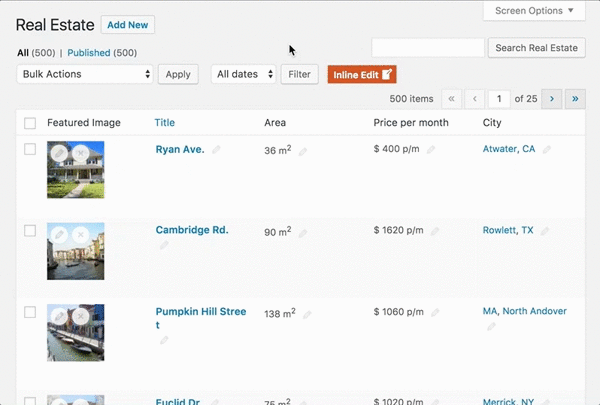Edit the 90 m² area value pencil
The width and height of the screenshot is (600, 405).
click(x=303, y=234)
